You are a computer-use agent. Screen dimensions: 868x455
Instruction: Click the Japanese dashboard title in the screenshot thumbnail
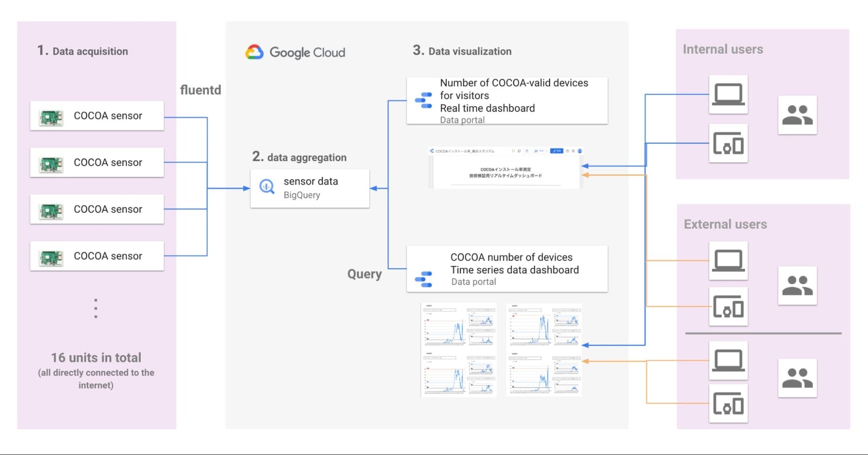pyautogui.click(x=505, y=173)
